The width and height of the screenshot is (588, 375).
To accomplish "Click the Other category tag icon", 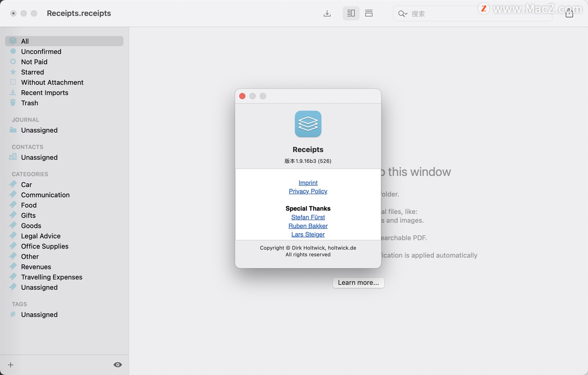I will click(x=13, y=256).
